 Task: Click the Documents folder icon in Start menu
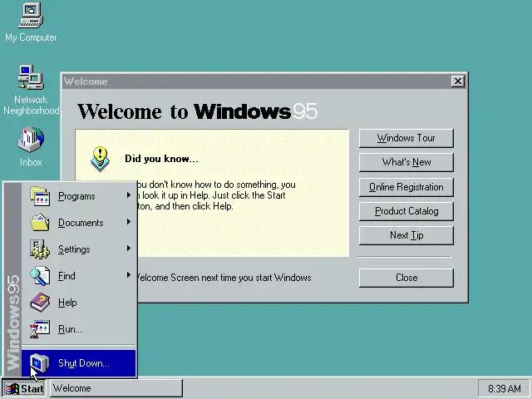click(x=40, y=223)
